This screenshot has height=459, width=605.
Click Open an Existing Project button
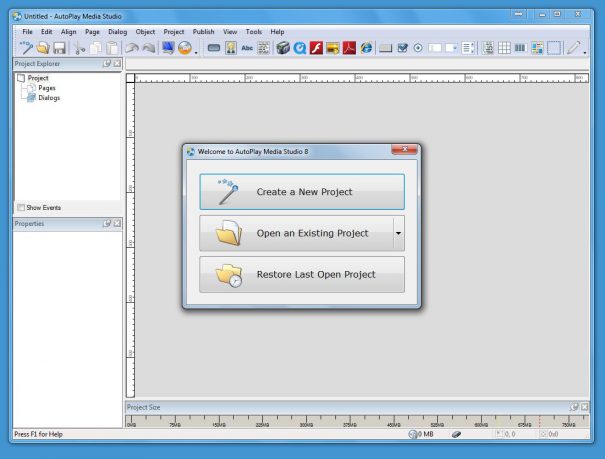coord(296,233)
